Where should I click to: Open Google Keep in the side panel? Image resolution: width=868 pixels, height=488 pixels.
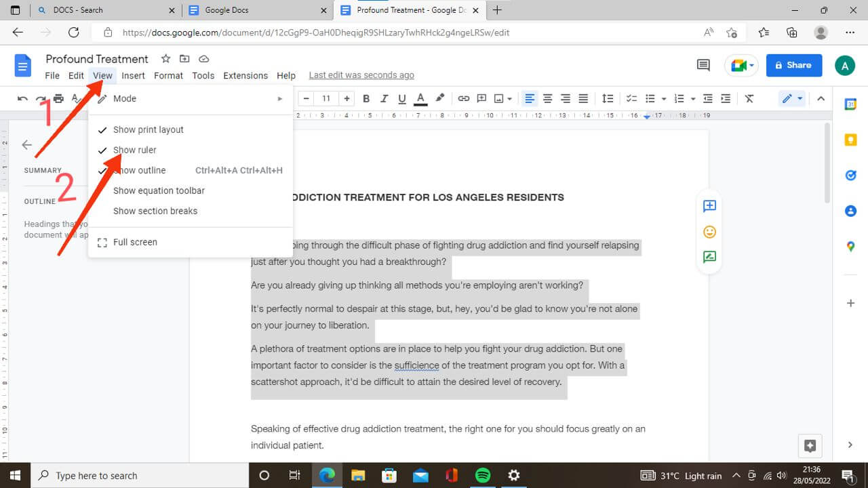click(851, 140)
